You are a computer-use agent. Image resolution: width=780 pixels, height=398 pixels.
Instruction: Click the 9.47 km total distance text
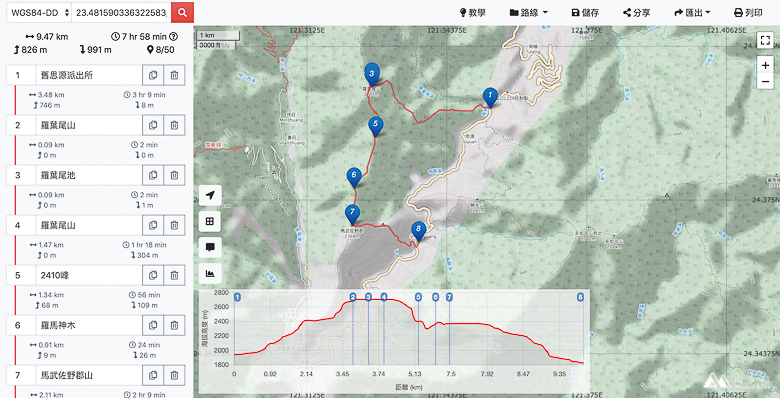tap(52, 37)
